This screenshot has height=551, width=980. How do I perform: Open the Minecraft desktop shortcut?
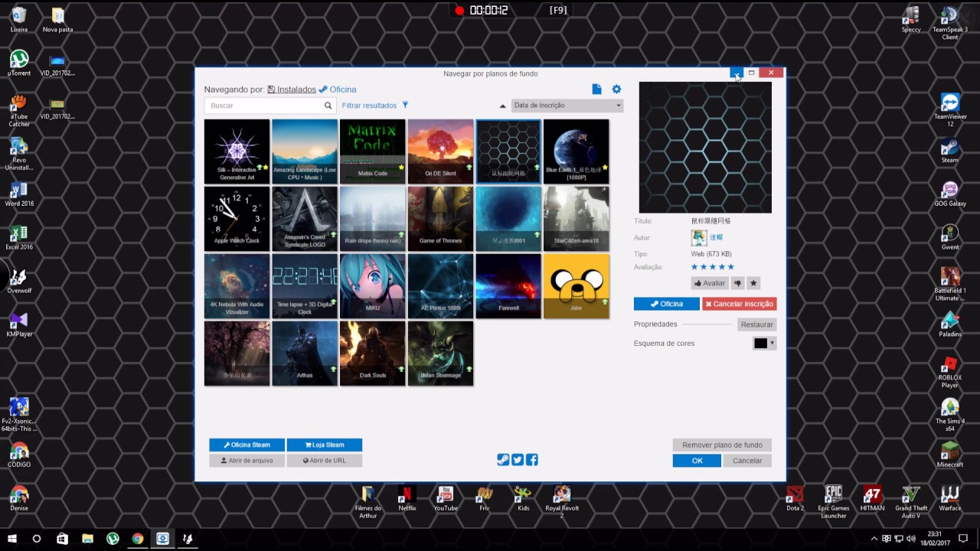pyautogui.click(x=950, y=454)
